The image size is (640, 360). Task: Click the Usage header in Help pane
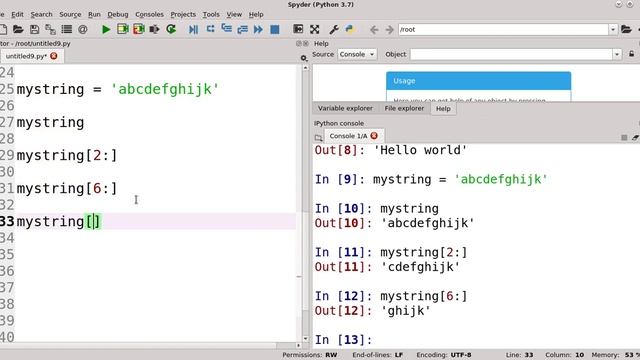point(478,81)
